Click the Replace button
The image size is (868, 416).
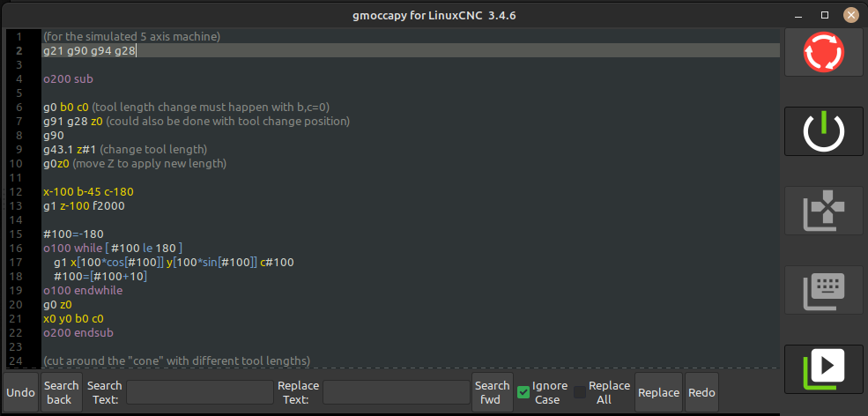tap(659, 392)
